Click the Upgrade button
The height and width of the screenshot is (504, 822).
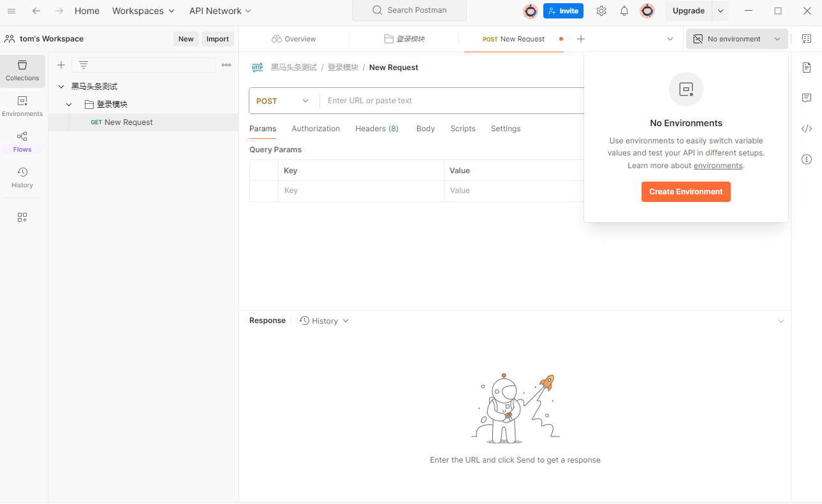pyautogui.click(x=689, y=11)
